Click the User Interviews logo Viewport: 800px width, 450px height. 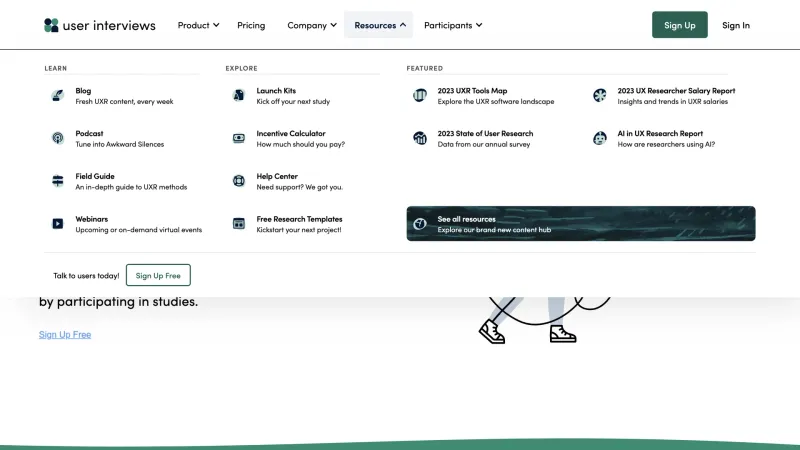tap(99, 25)
